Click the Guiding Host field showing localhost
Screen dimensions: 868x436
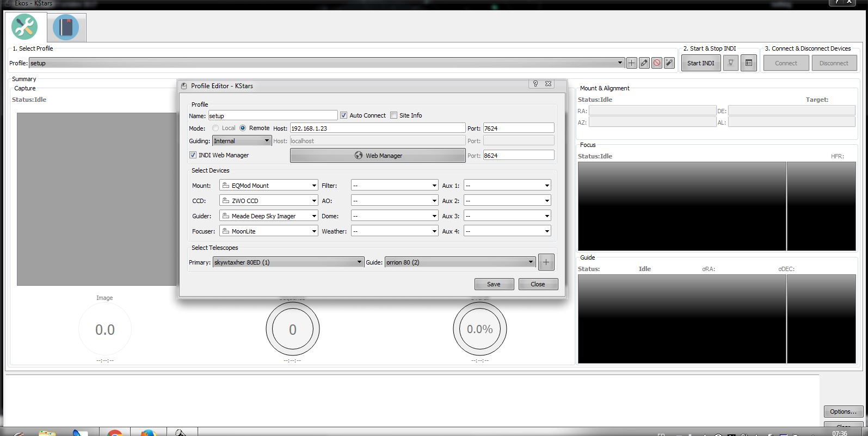[377, 141]
